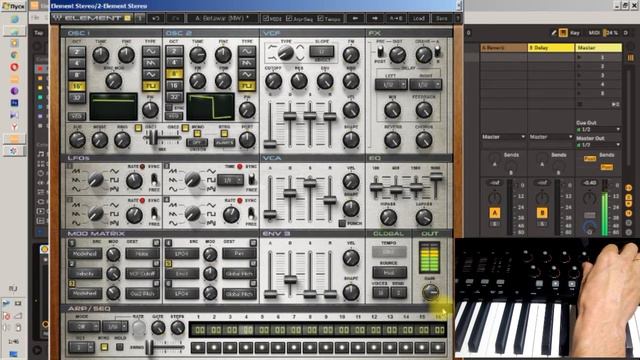Image resolution: width=640 pixels, height=360 pixels.
Task: Click Stop All Clips in Master track
Action: tap(580, 104)
